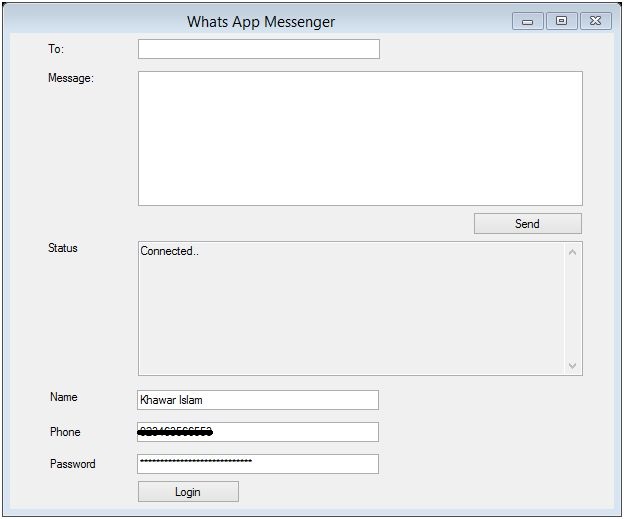
Task: Click the Phone number input field
Action: click(x=258, y=432)
